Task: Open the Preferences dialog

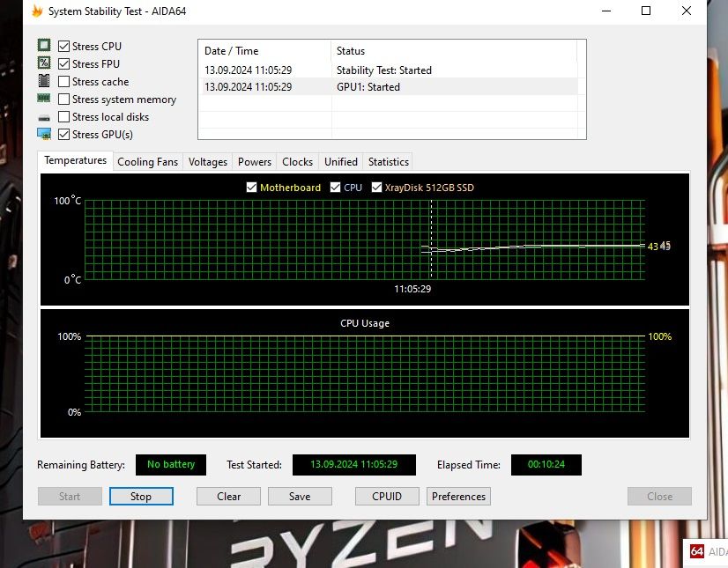Action: [458, 496]
